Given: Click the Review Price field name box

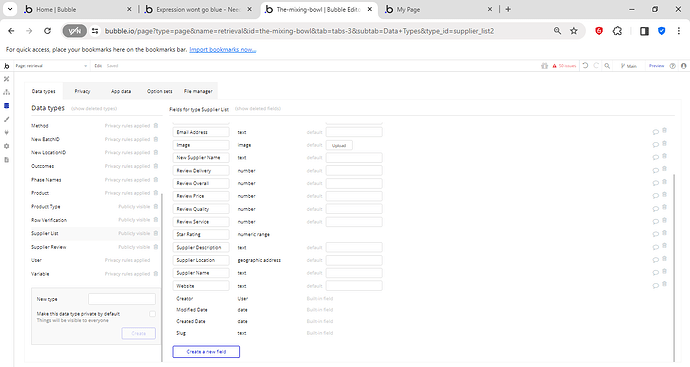Looking at the screenshot, I should (201, 196).
